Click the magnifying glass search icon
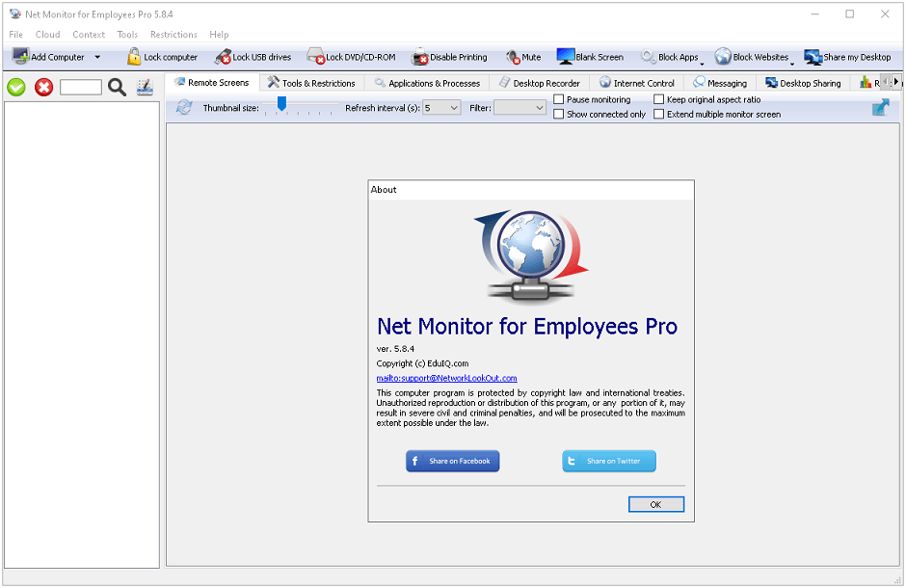This screenshot has height=588, width=906. 118,88
